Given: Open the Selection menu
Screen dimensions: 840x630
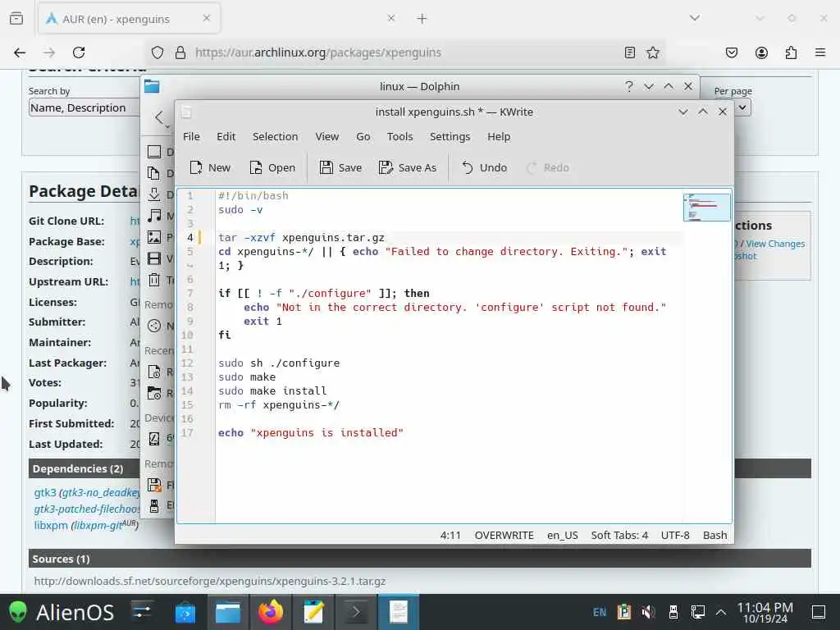Looking at the screenshot, I should tap(275, 137).
